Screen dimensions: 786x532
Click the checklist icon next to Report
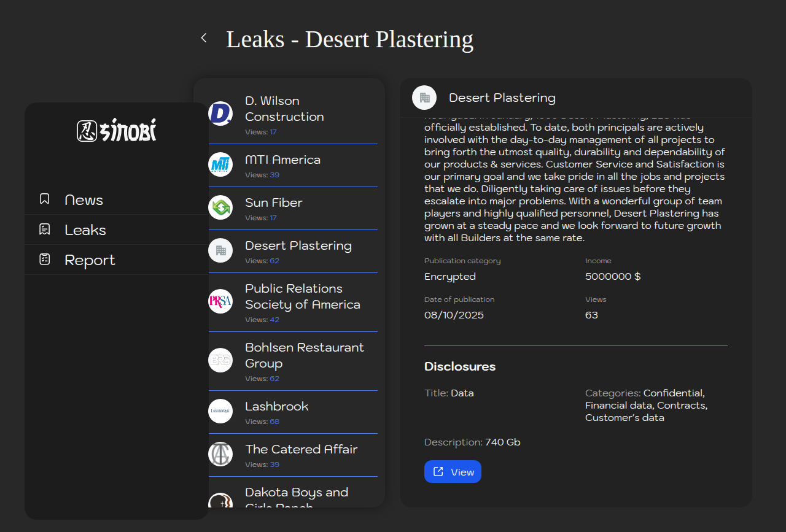pos(44,260)
